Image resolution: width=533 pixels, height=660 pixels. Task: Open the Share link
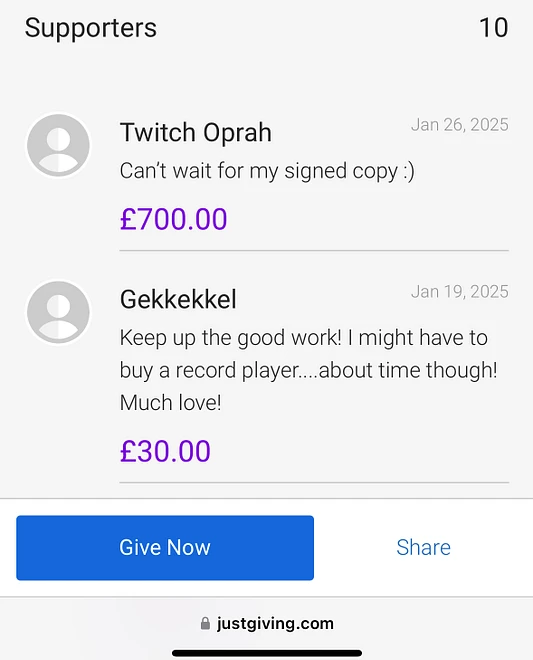[423, 548]
